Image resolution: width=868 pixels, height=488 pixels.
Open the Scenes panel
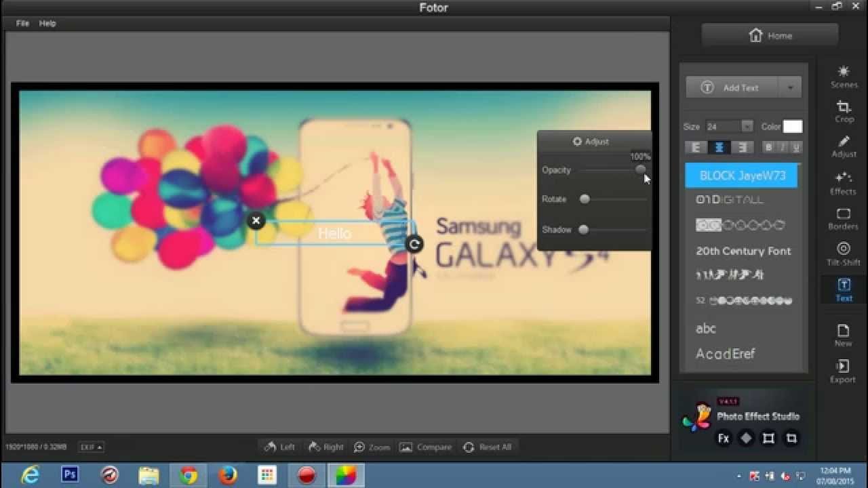tap(844, 77)
